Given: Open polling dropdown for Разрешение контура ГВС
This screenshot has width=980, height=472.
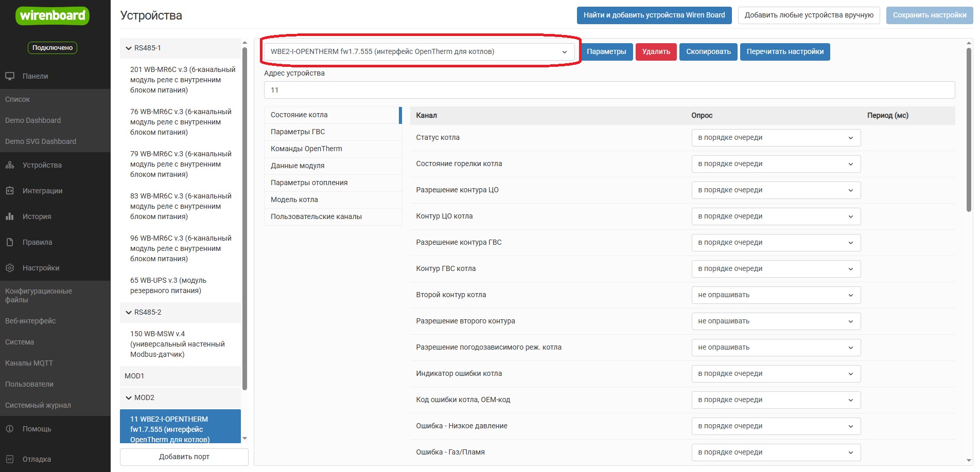Looking at the screenshot, I should click(776, 243).
